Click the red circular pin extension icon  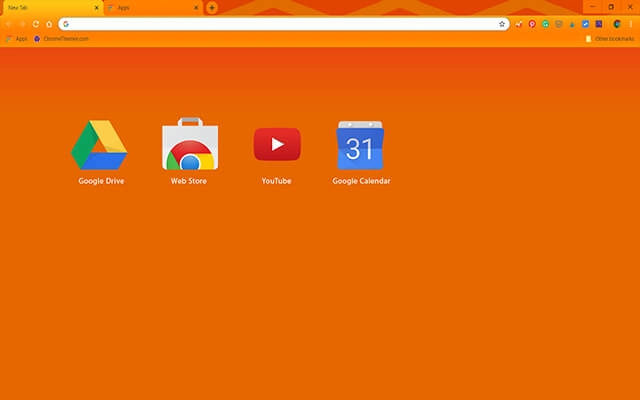click(x=532, y=24)
